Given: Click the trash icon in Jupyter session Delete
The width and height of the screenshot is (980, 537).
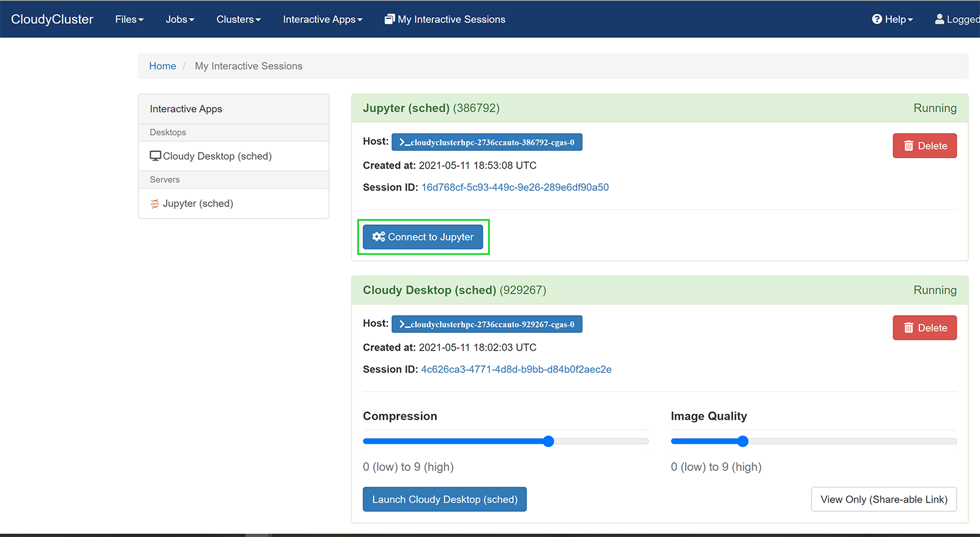Looking at the screenshot, I should (909, 146).
